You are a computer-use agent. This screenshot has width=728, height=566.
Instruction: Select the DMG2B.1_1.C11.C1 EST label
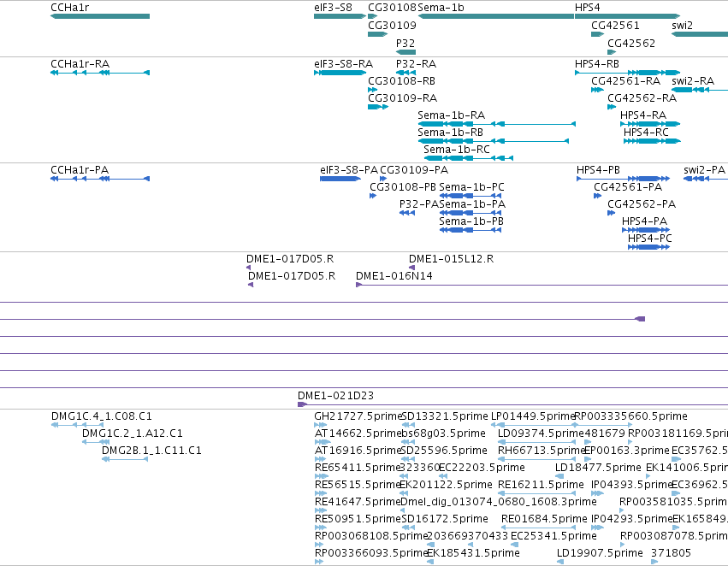(x=151, y=451)
